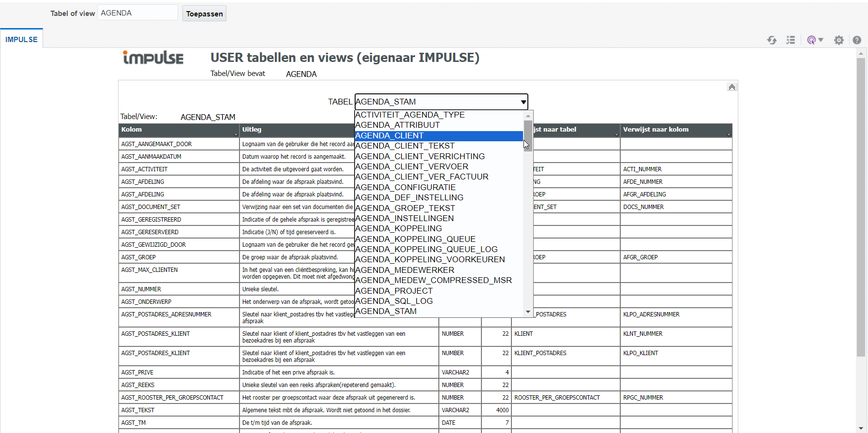
Task: Switch to the IMPULSE tab
Action: [x=21, y=39]
